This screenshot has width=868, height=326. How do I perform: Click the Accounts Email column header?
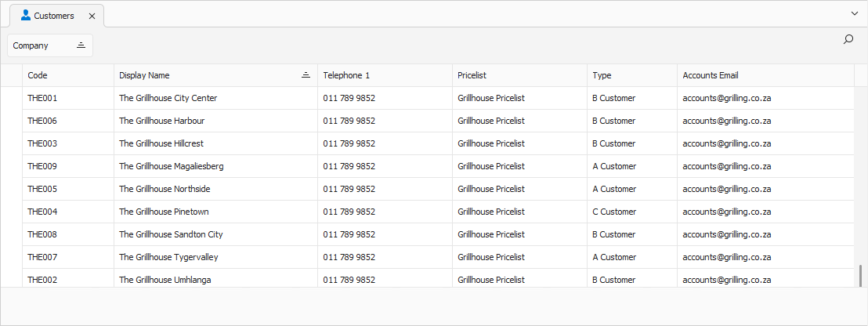pyautogui.click(x=765, y=75)
